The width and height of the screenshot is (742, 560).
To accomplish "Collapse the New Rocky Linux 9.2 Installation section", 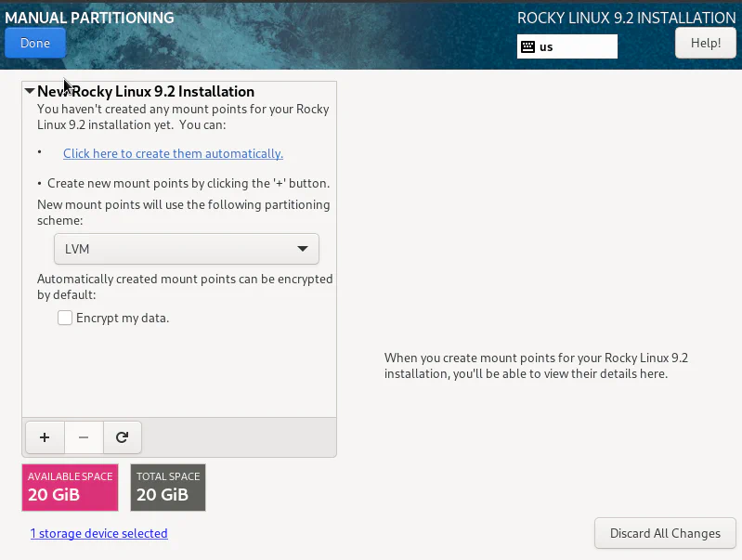I will click(30, 91).
